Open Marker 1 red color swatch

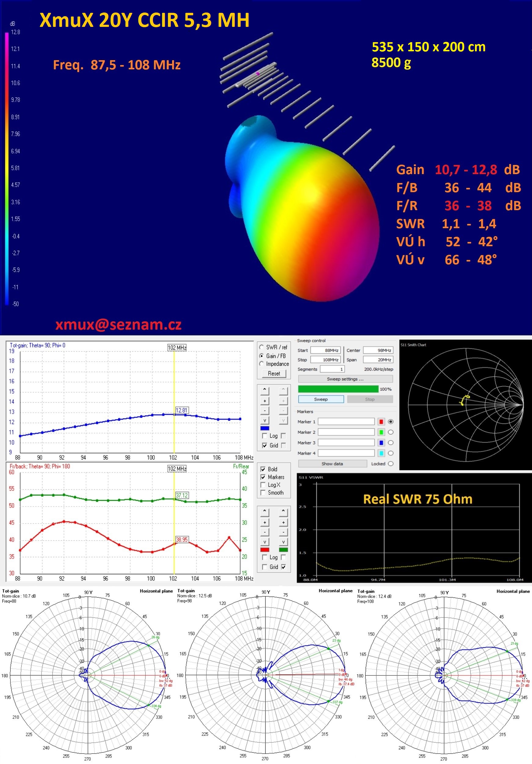[x=382, y=422]
